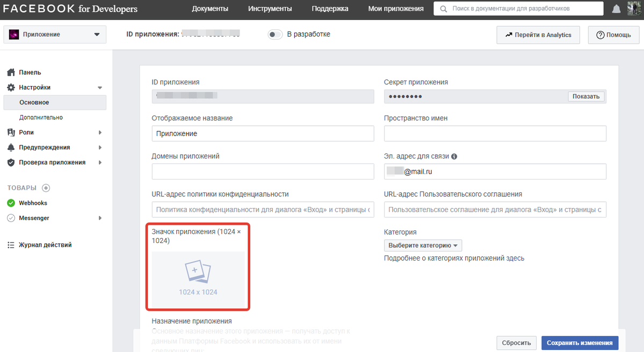Click the search magnifier icon

click(443, 9)
